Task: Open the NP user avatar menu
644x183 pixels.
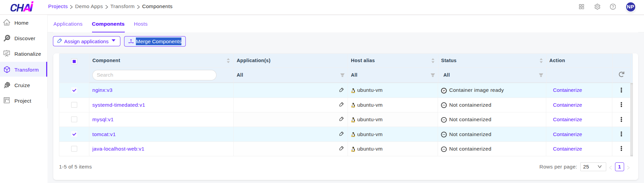Action: 631,7
